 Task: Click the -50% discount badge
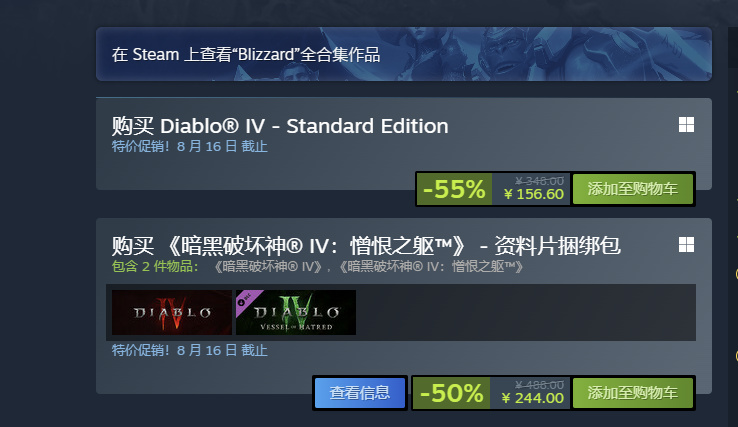(451, 393)
